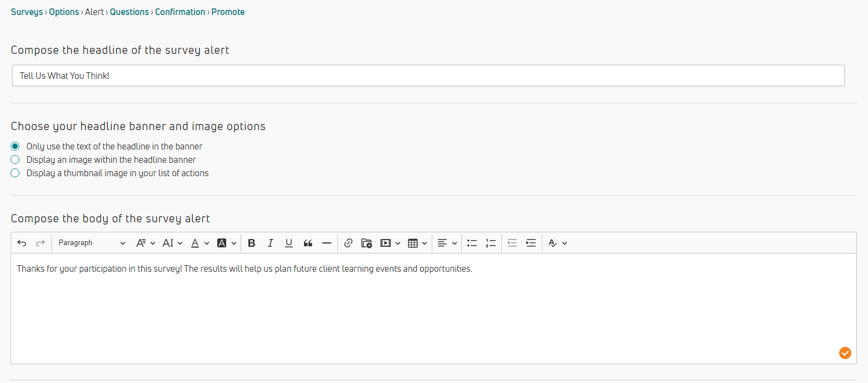Insert a horizontal line
The width and height of the screenshot is (868, 383).
(x=327, y=243)
